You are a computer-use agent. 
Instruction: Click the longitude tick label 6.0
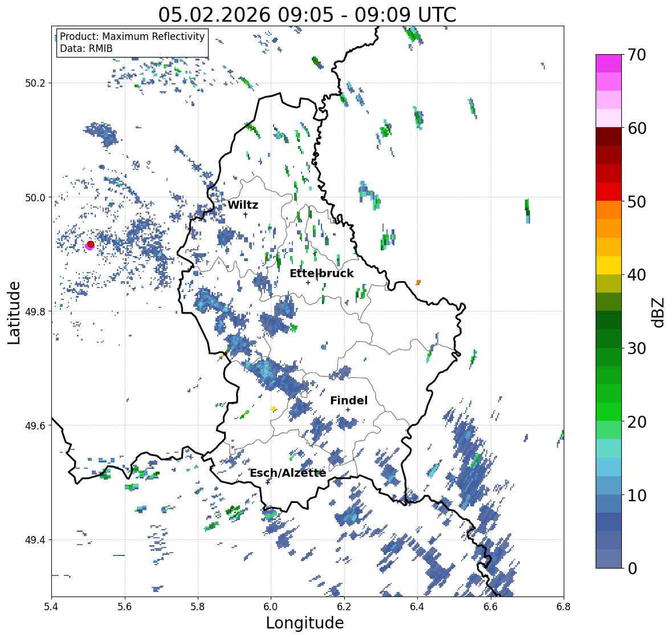271,606
